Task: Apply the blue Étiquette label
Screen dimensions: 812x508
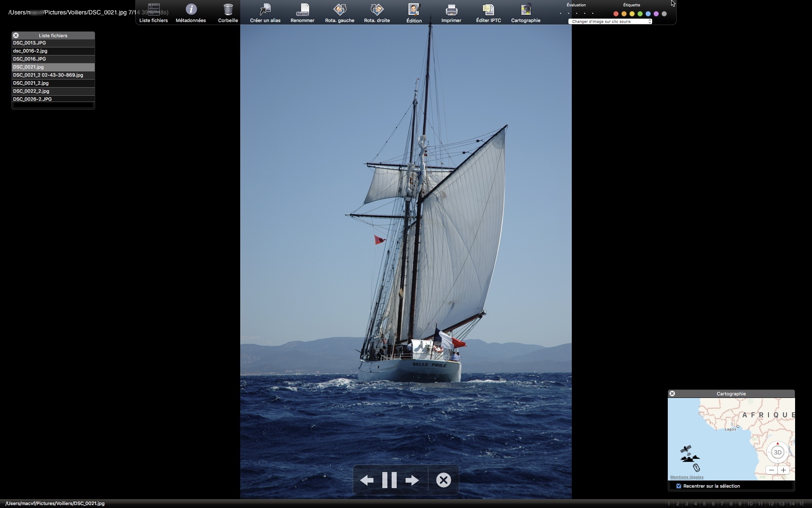Action: pyautogui.click(x=648, y=14)
